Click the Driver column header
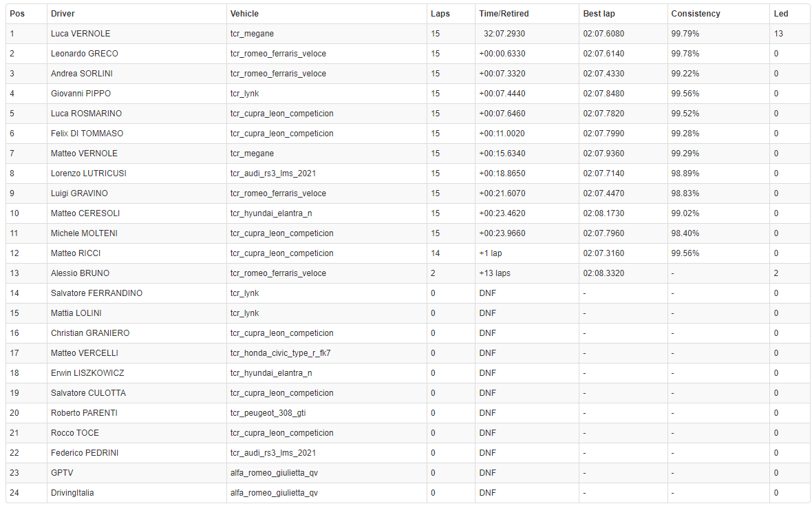This screenshot has width=812, height=506. [63, 14]
